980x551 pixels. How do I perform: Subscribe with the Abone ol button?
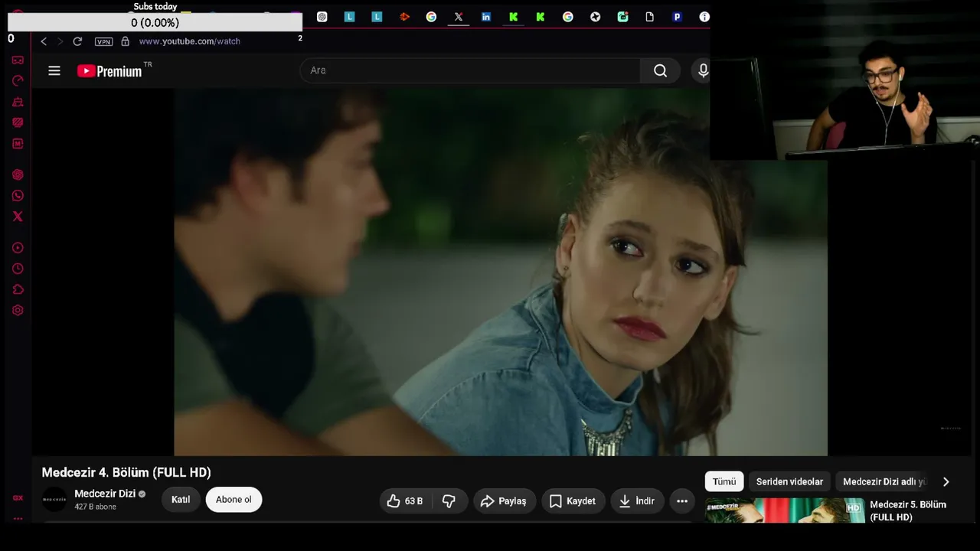[234, 500]
